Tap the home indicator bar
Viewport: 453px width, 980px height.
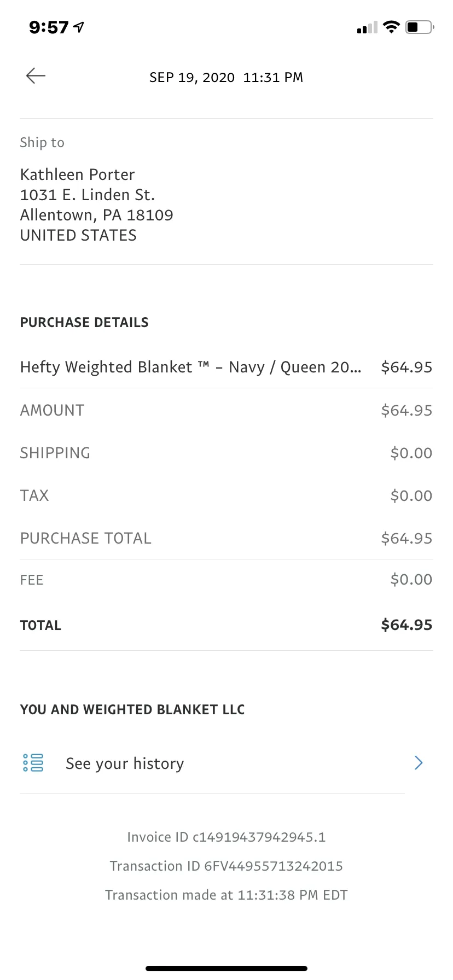coord(226,969)
